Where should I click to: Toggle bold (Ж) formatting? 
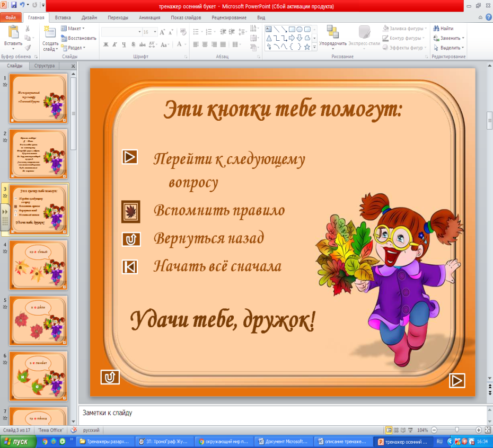pos(106,44)
